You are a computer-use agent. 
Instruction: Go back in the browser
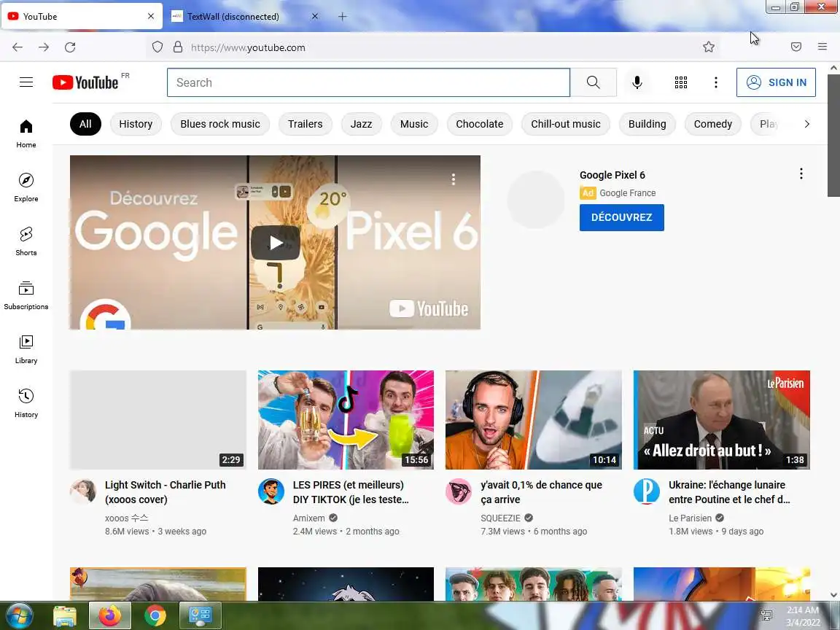click(17, 47)
